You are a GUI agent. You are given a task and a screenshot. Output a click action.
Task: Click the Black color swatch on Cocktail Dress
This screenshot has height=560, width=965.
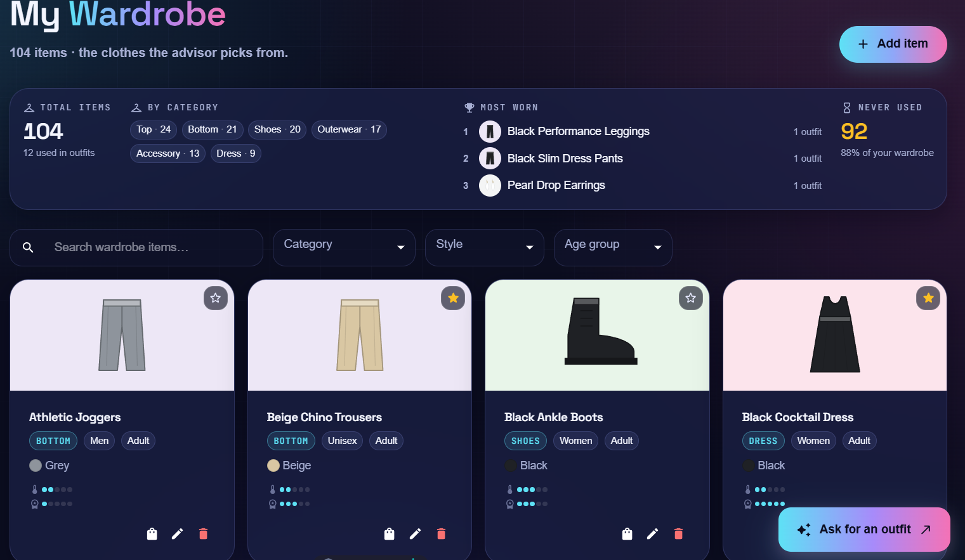tap(749, 466)
